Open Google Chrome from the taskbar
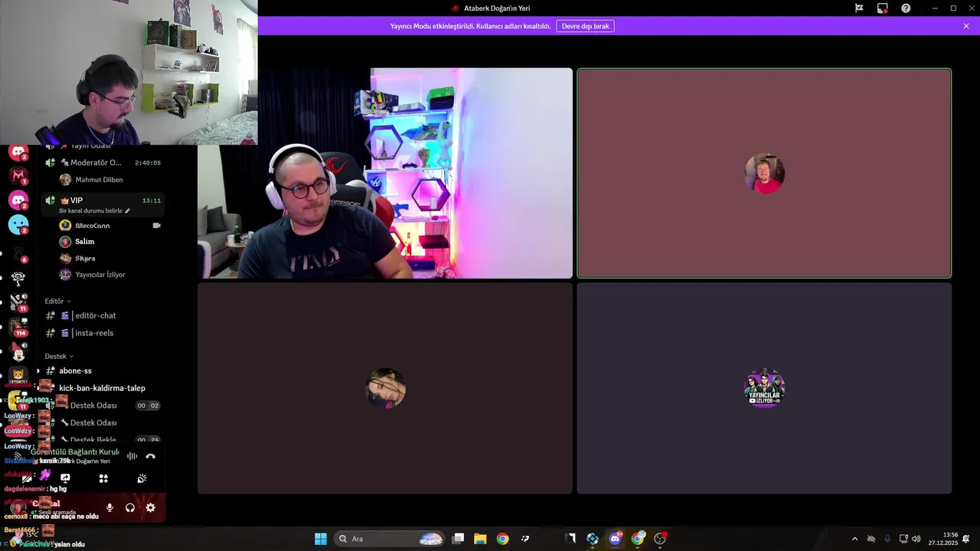Screen dimensions: 980x551 (502, 539)
